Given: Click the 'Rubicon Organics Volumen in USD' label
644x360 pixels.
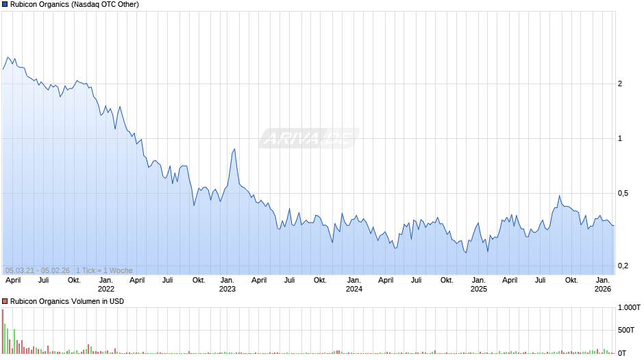Looking at the screenshot, I should 67,301.
